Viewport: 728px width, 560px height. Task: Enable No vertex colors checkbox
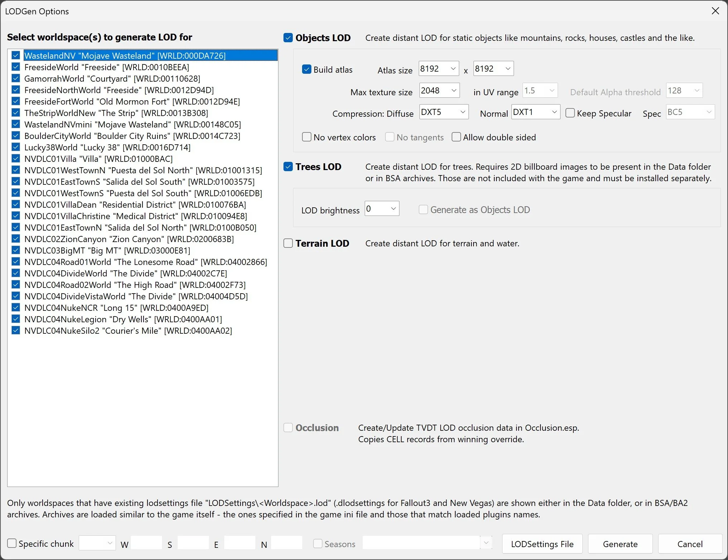(x=307, y=137)
